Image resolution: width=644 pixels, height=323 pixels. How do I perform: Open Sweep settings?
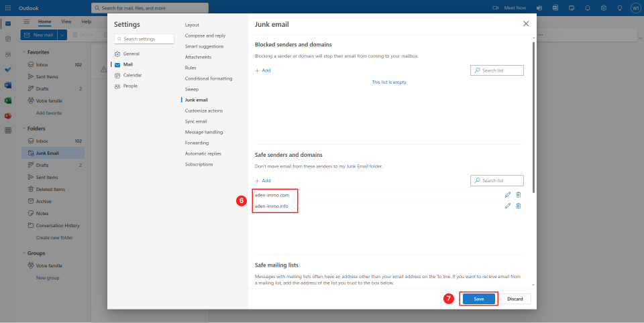(x=191, y=89)
